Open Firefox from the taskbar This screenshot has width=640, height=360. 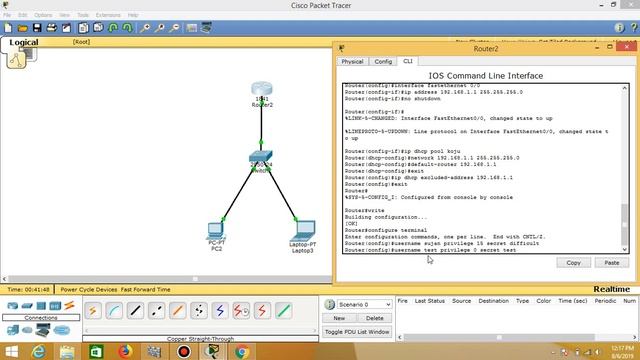pyautogui.click(x=126, y=351)
